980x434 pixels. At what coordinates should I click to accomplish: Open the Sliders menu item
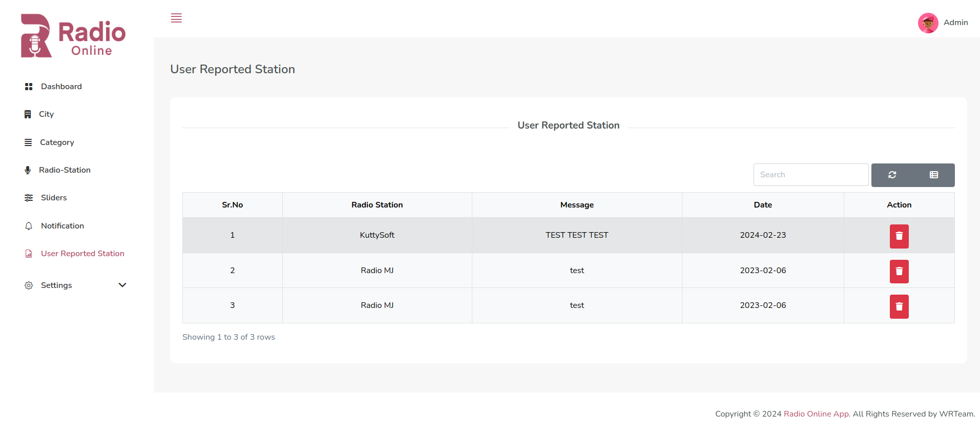tap(54, 198)
